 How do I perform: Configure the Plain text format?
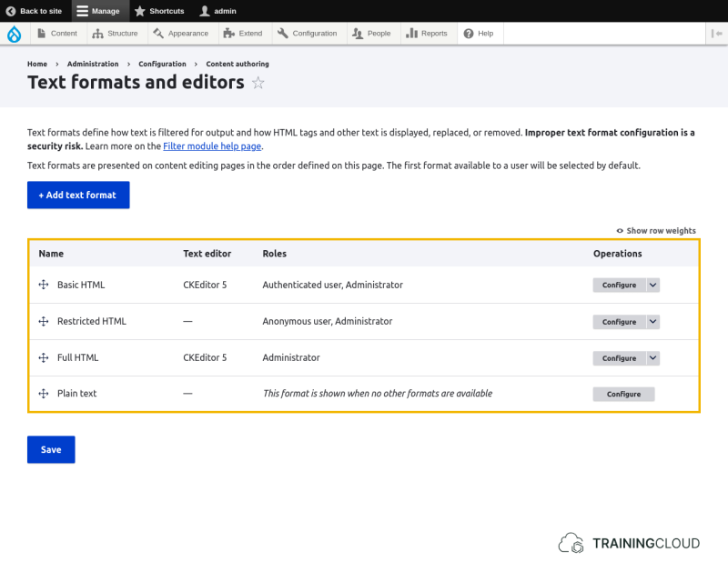tap(623, 394)
